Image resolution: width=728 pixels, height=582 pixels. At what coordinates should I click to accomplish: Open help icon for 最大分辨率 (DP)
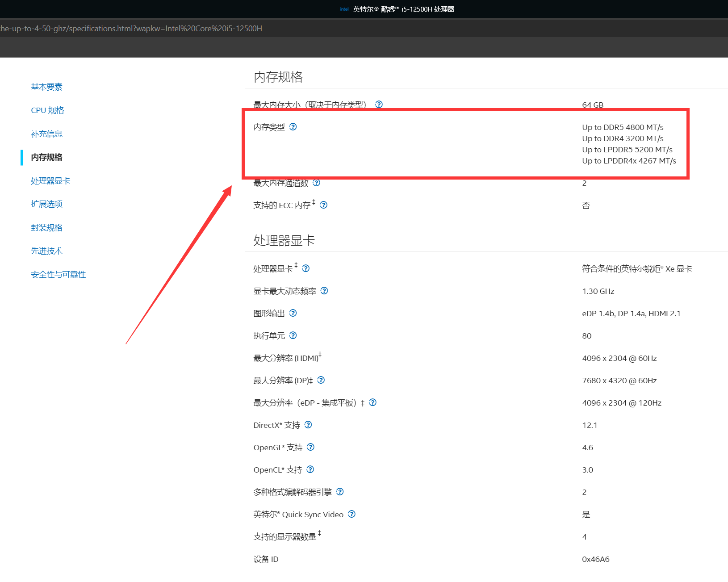point(321,380)
